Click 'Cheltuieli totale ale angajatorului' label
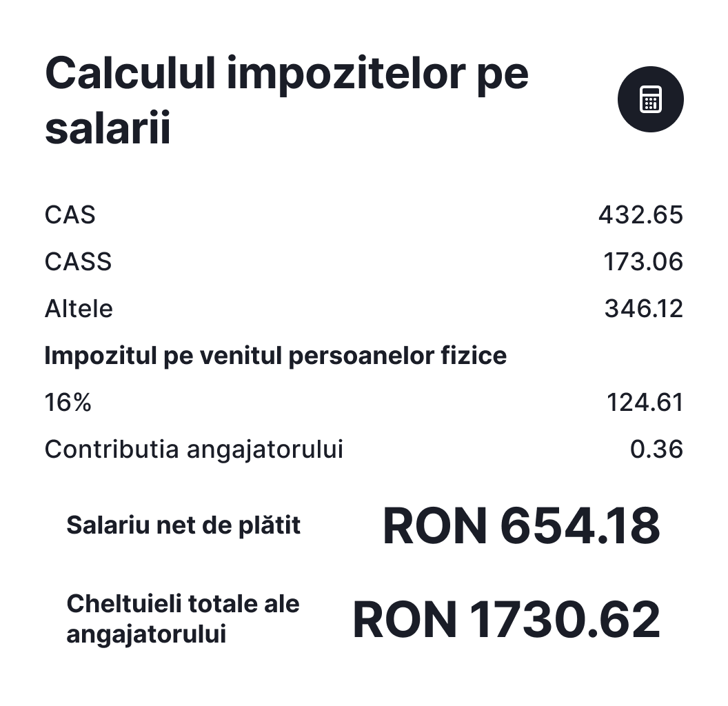This screenshot has height=706, width=728. pyautogui.click(x=183, y=618)
